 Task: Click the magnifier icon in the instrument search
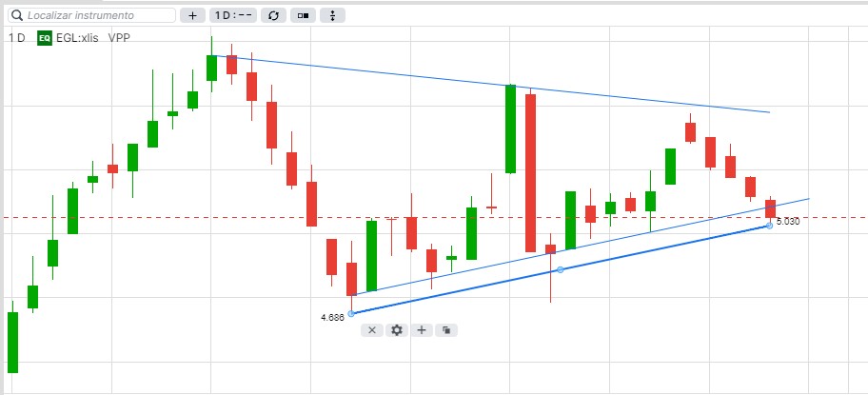18,15
